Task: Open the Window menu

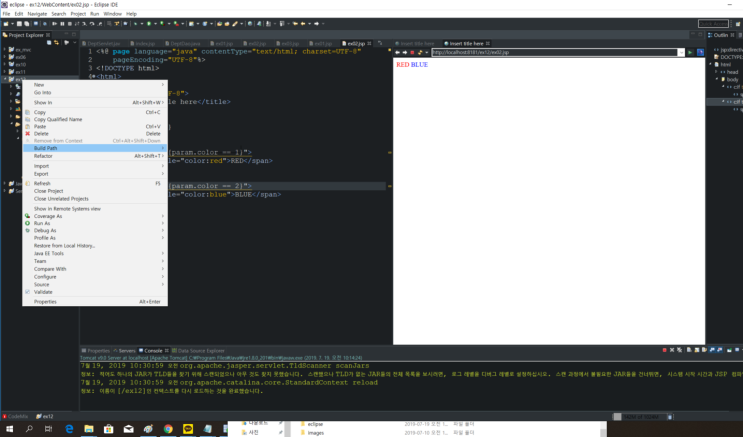Action: [x=112, y=14]
